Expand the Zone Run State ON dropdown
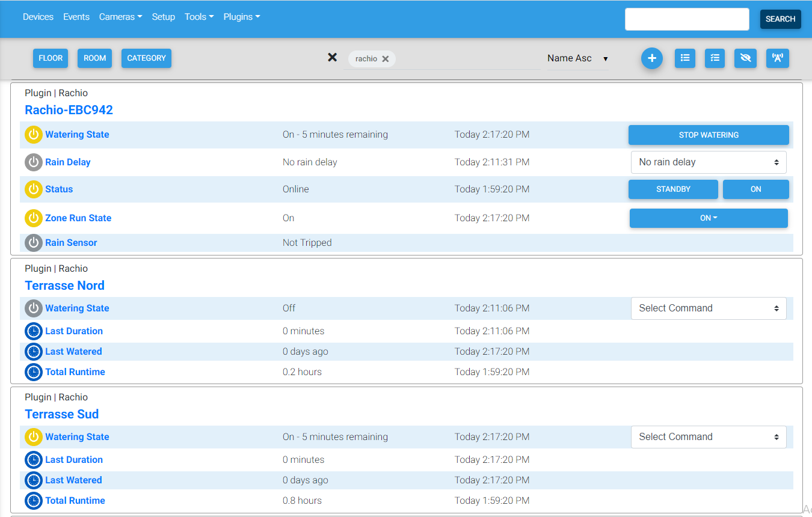 708,218
